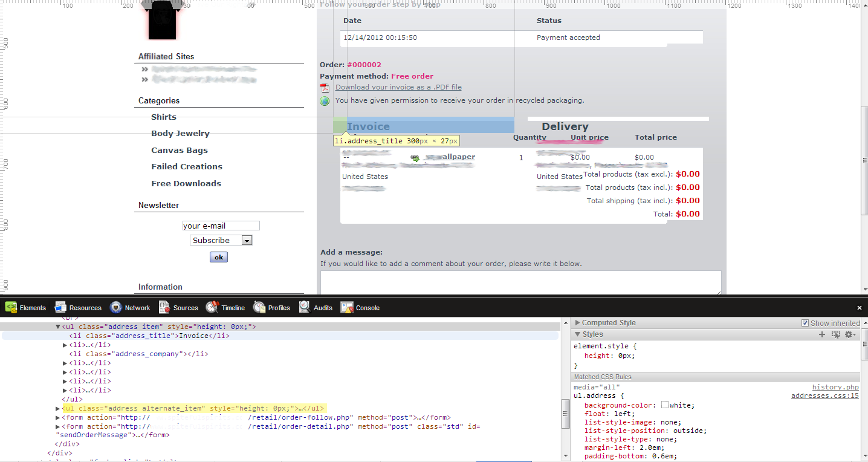Open the Audits panel

(316, 308)
